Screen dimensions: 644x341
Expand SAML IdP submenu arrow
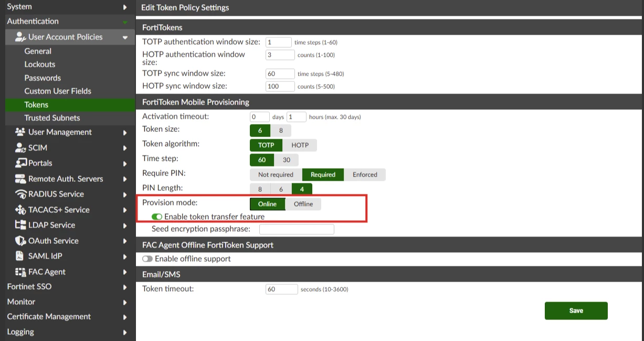125,256
